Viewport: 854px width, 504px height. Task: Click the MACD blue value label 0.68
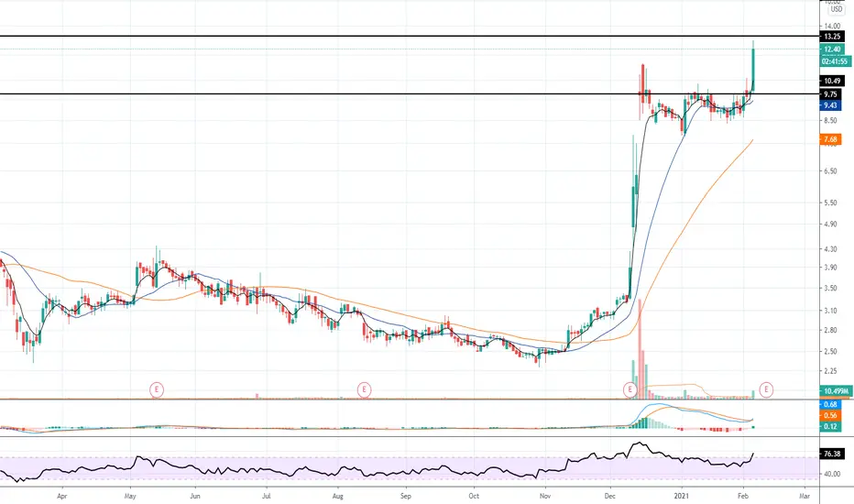tap(830, 404)
